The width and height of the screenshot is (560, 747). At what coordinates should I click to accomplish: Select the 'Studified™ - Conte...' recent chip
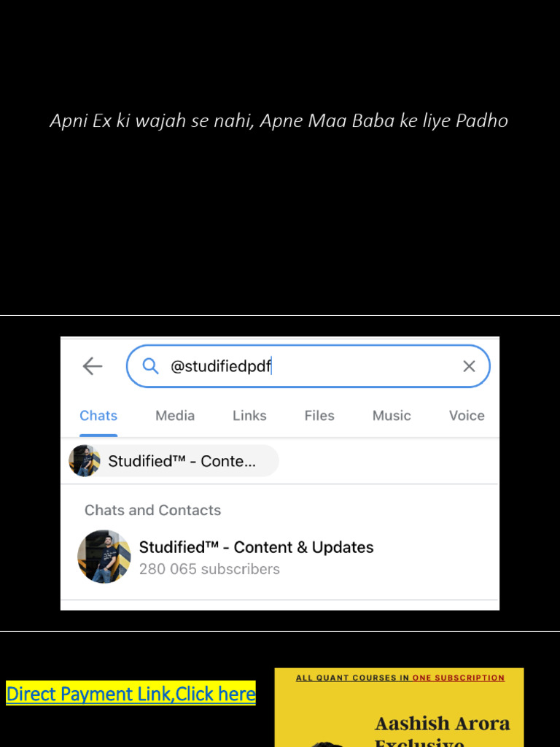(x=174, y=461)
